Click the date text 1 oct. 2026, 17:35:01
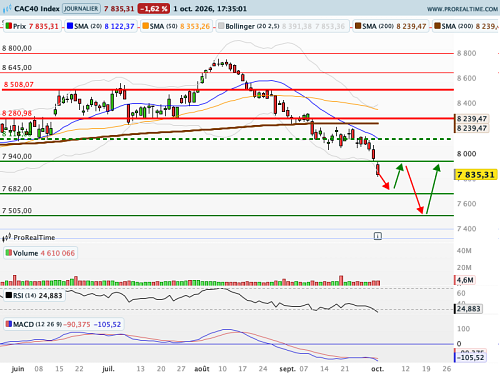The image size is (500, 375). pos(210,9)
